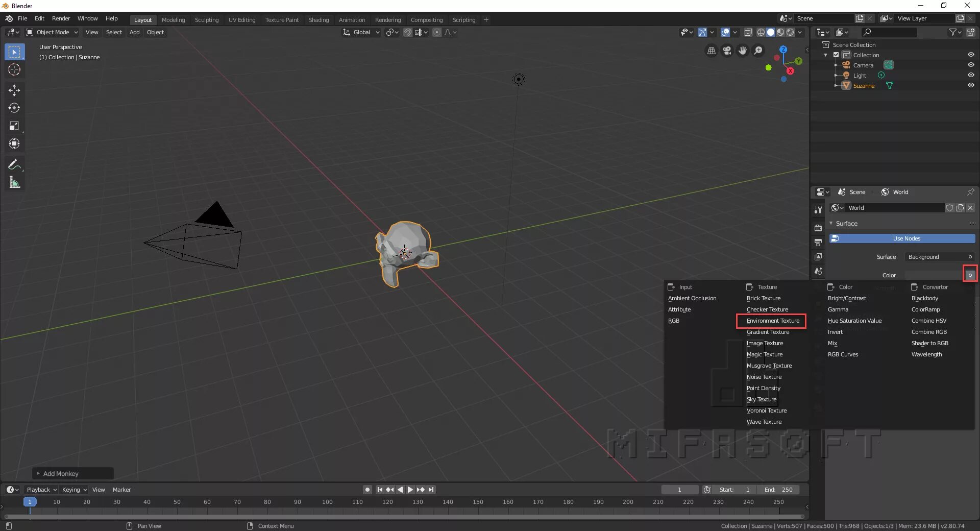Open the overlays options dropdown
Image resolution: width=980 pixels, height=531 pixels.
[x=735, y=32]
